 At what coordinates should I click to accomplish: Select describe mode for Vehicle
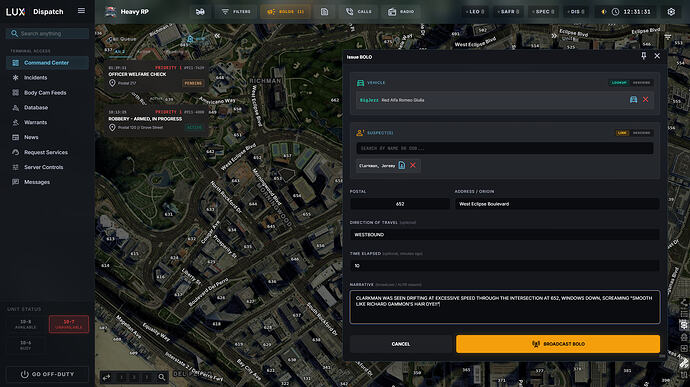click(642, 83)
